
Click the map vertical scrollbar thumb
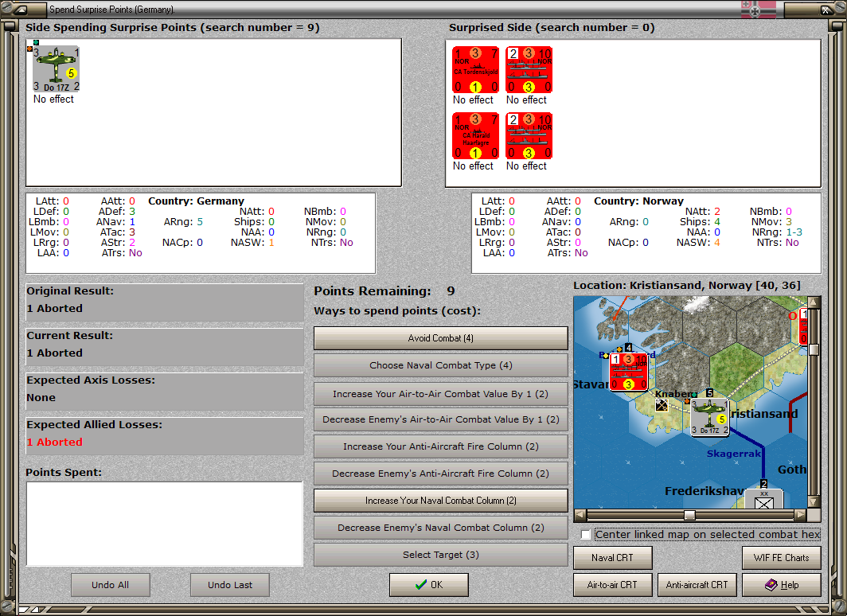pos(814,349)
